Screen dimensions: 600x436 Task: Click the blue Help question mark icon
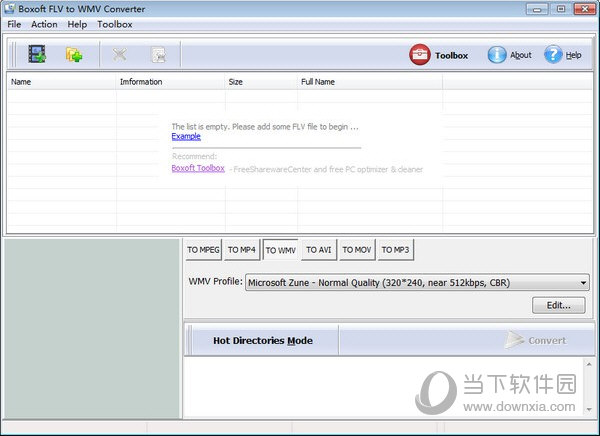tap(553, 55)
